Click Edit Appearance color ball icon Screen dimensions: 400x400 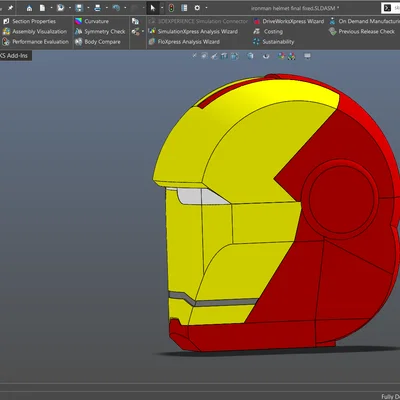[281, 56]
